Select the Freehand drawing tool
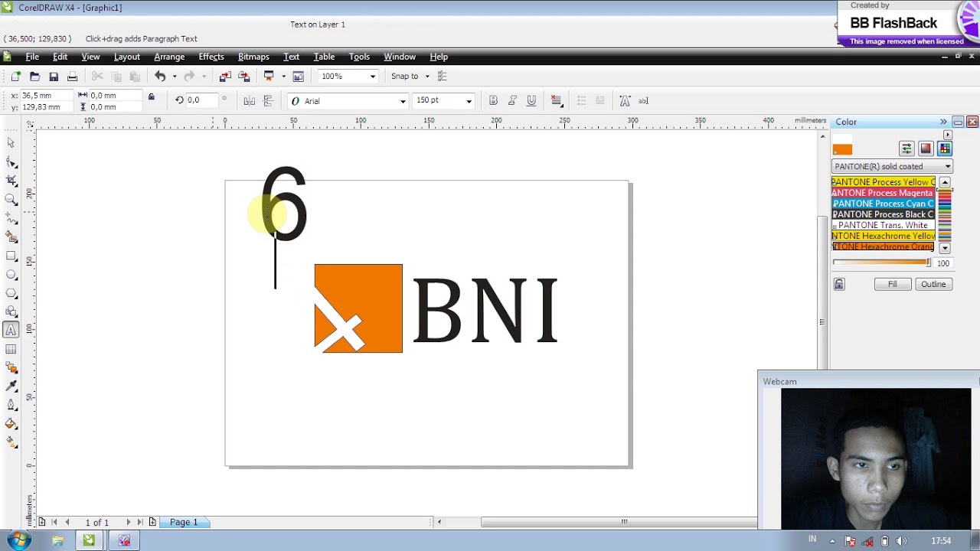 coord(11,218)
